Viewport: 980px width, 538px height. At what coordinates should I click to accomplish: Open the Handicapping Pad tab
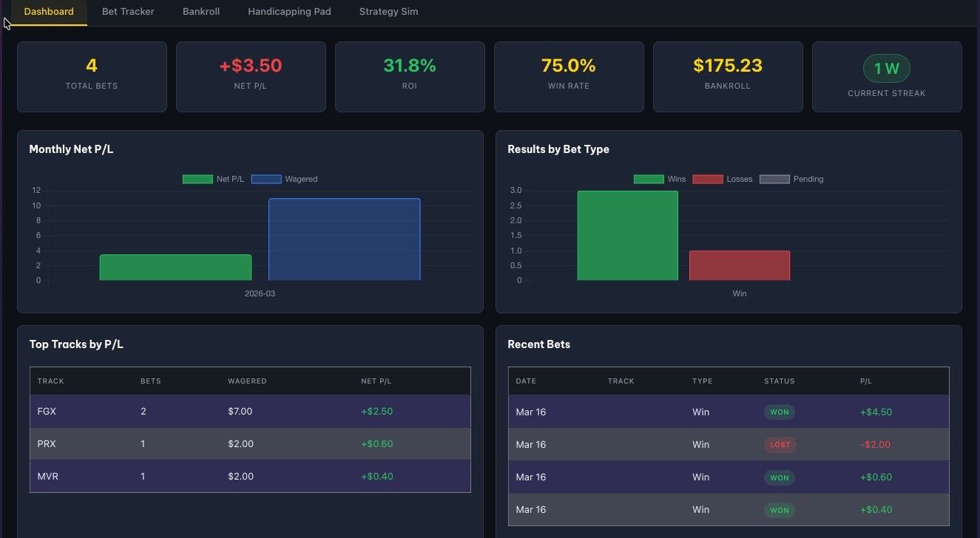pos(289,12)
